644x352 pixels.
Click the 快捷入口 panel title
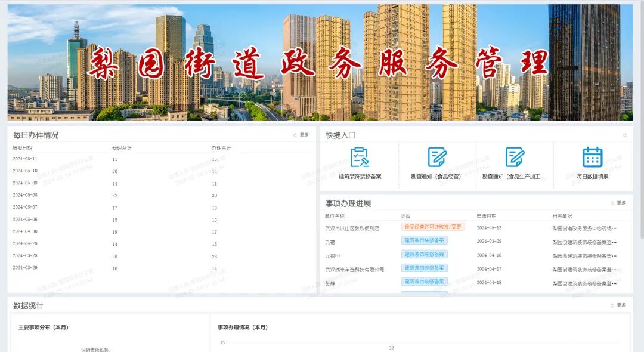coord(340,135)
